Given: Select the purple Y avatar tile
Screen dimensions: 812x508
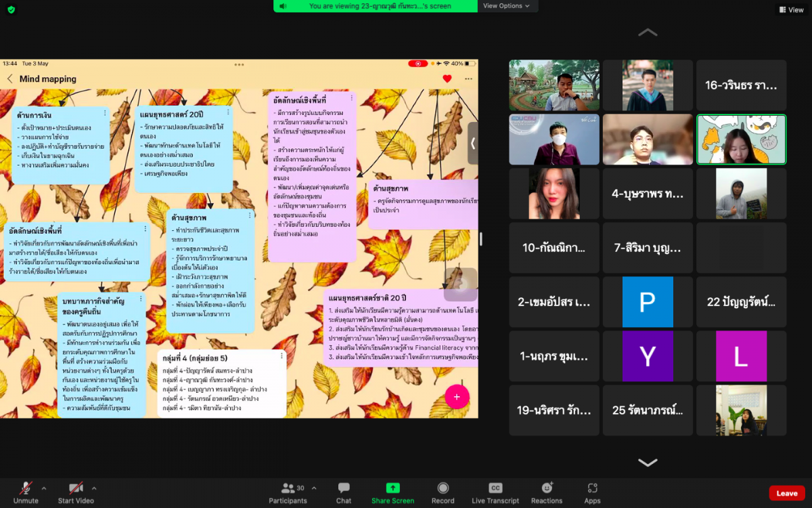Looking at the screenshot, I should 648,356.
